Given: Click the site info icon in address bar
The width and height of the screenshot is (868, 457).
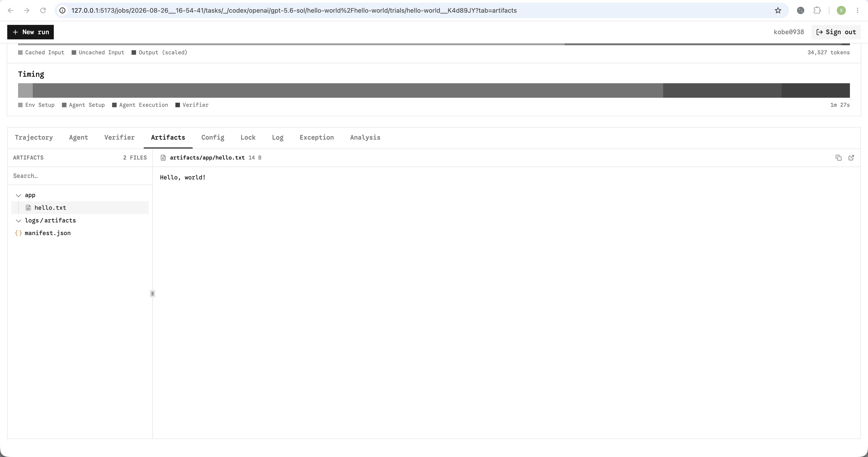Looking at the screenshot, I should (62, 10).
